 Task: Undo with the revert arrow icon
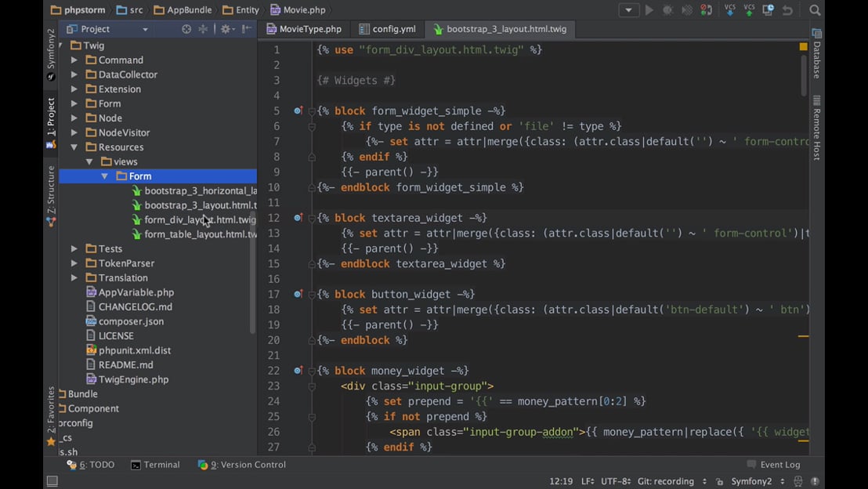pos(787,10)
